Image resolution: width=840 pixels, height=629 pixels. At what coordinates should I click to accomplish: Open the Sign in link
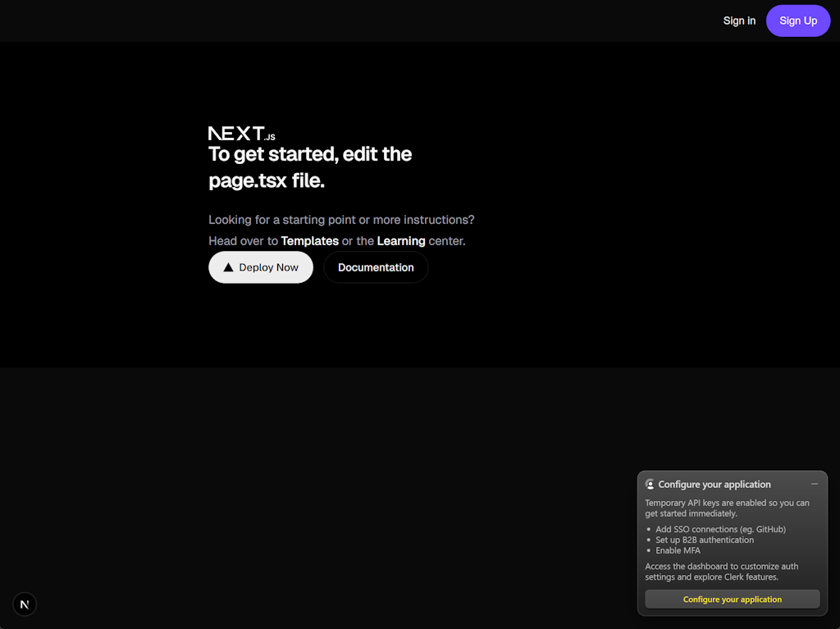[739, 21]
